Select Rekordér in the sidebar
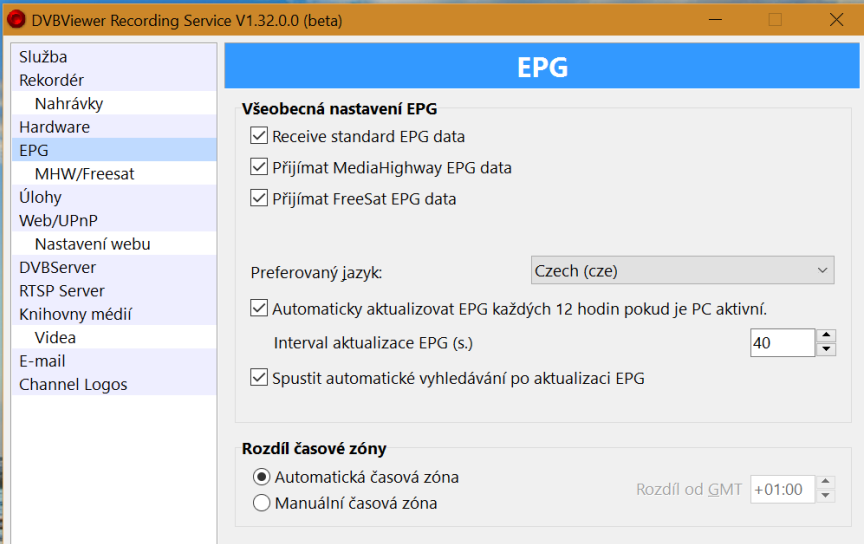Viewport: 864px width, 544px height. point(51,80)
